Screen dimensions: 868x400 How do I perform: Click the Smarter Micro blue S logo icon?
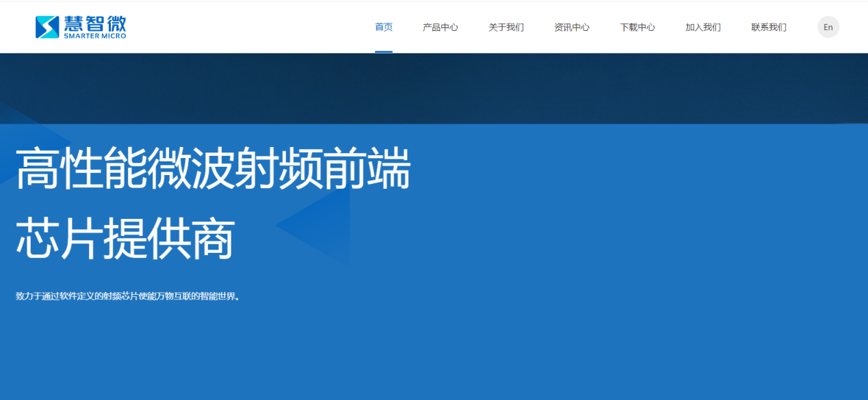click(x=47, y=27)
